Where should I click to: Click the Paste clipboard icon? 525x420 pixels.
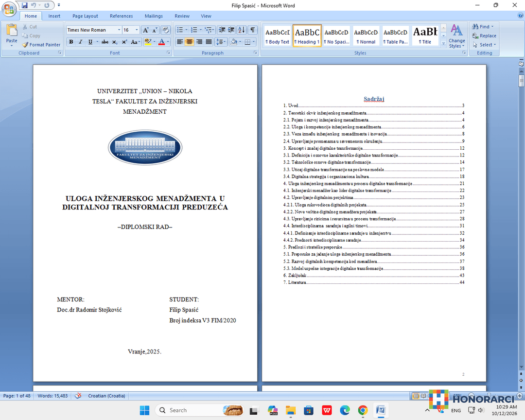(x=11, y=31)
